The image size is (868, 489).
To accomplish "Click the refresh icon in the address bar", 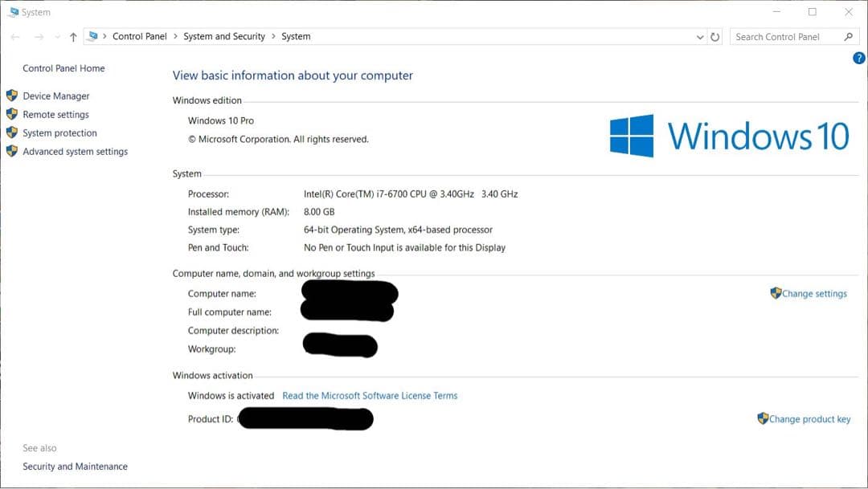I will 714,36.
